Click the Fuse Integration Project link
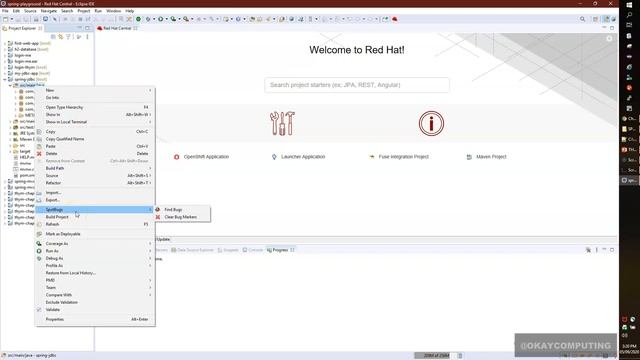Image resolution: width=640 pixels, height=360 pixels. pyautogui.click(x=399, y=157)
